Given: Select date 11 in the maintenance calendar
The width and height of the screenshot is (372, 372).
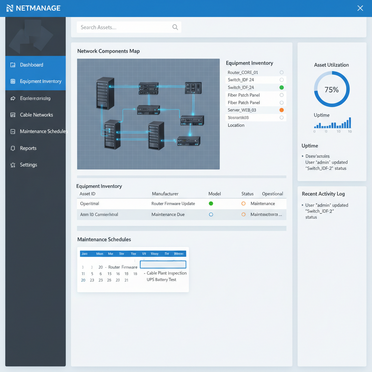Looking at the screenshot, I should click(83, 274).
